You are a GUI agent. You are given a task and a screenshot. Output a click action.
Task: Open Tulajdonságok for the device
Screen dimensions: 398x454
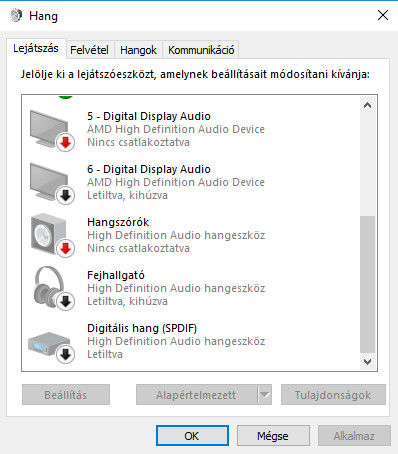tap(333, 395)
